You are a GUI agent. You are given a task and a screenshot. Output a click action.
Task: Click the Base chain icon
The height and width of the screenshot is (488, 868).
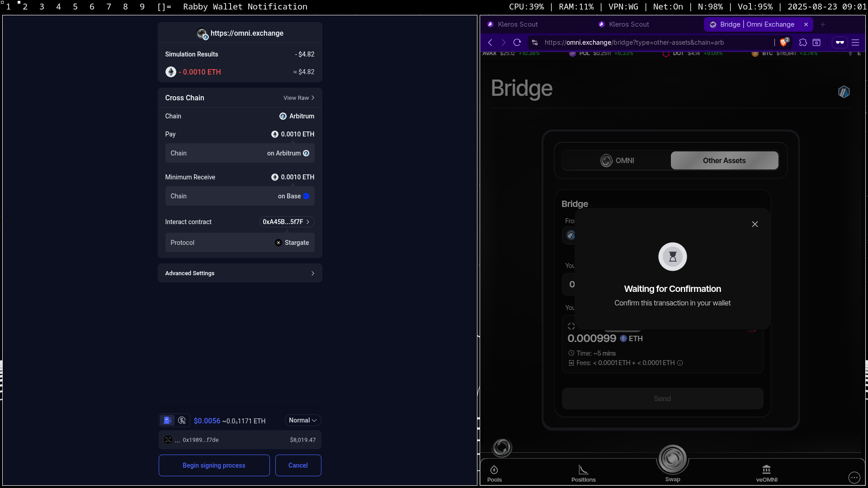[x=306, y=196]
